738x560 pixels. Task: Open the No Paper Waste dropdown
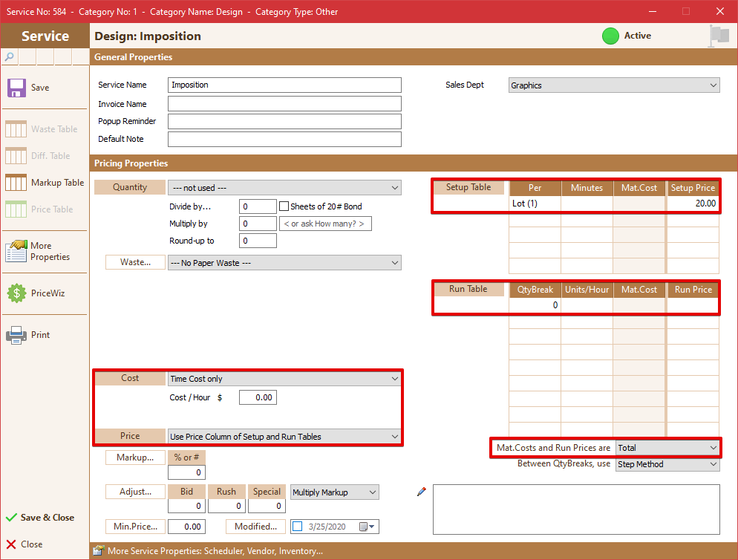284,263
